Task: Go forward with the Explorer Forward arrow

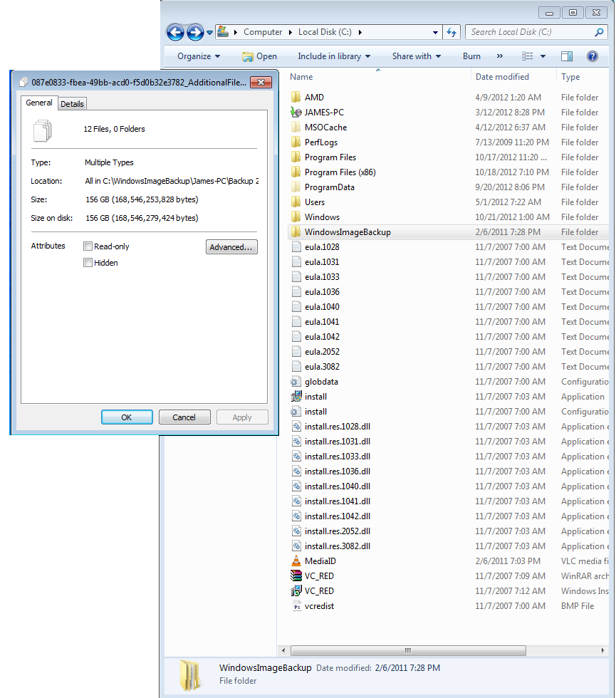Action: pyautogui.click(x=195, y=32)
